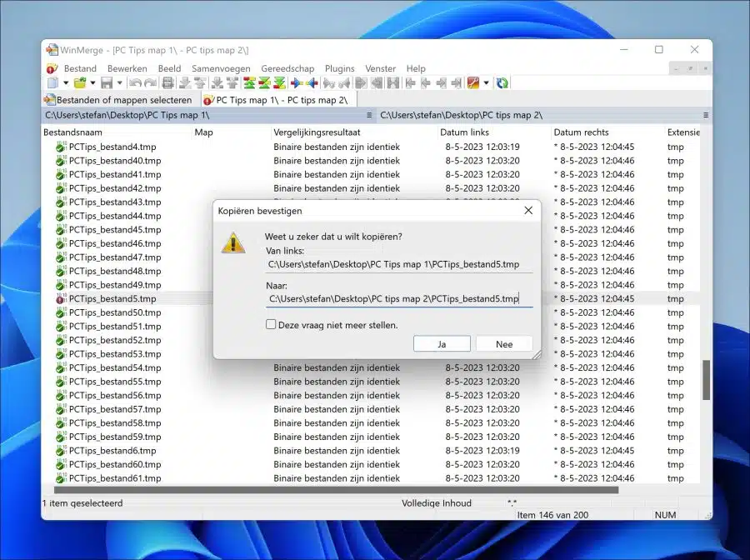Viewport: 750px width, 560px height.
Task: Cancel copy with the Nee button
Action: pyautogui.click(x=504, y=344)
